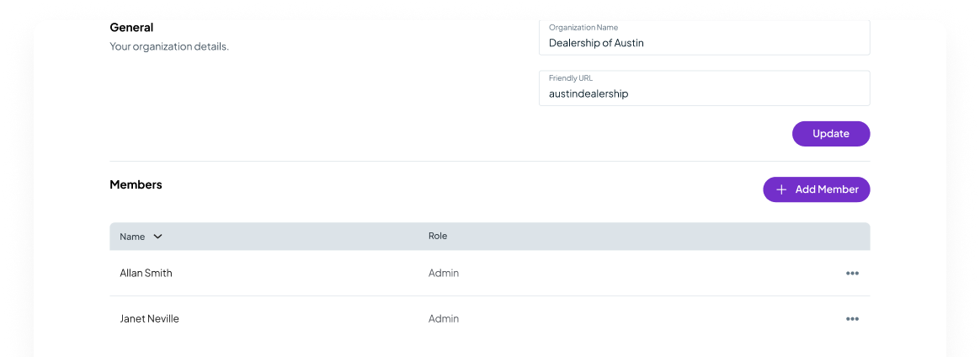
Task: Click the Add Member button label
Action: 827,189
